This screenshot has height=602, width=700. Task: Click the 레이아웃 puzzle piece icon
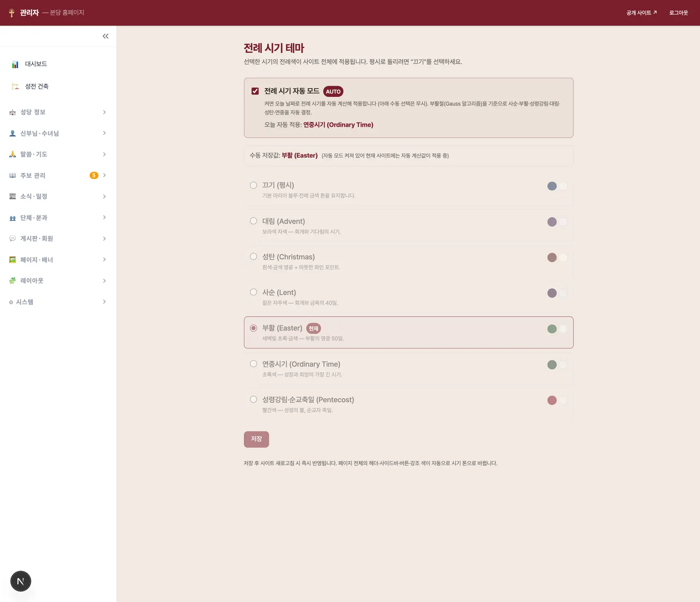point(13,281)
